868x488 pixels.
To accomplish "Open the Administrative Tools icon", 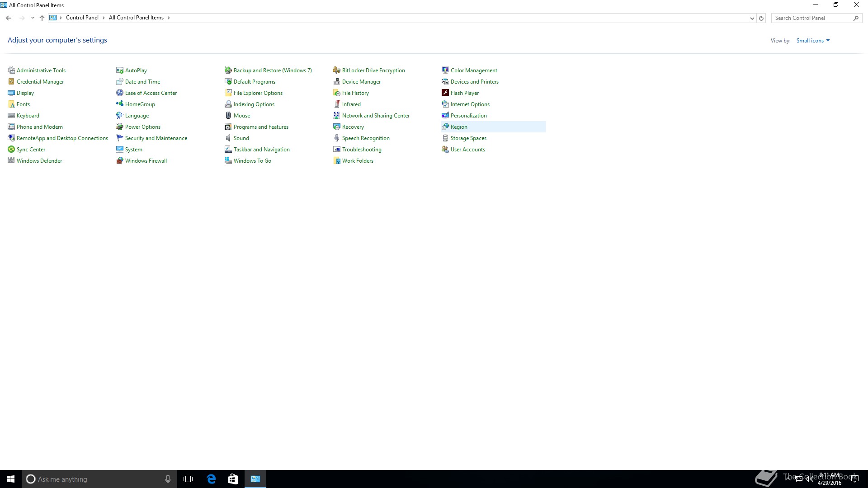I will tap(11, 70).
